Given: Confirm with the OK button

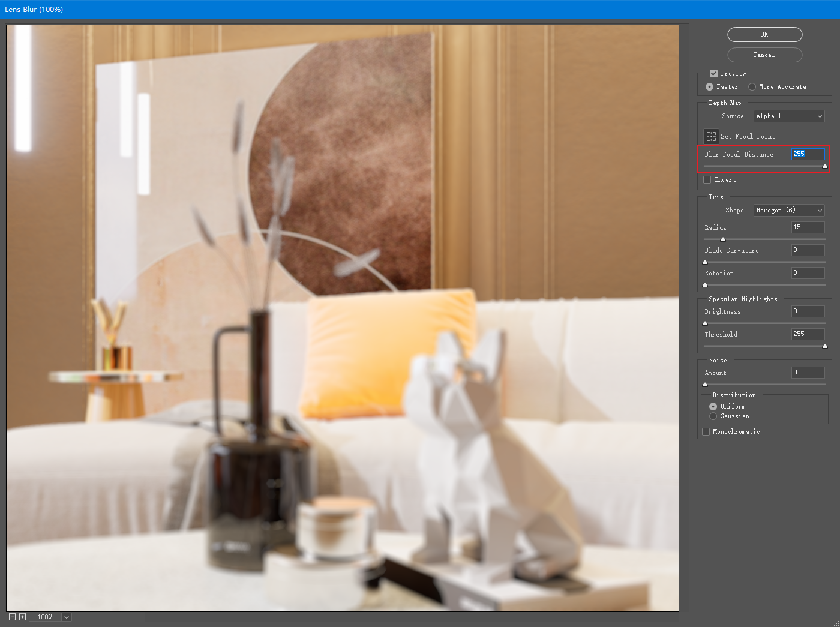Looking at the screenshot, I should coord(764,34).
